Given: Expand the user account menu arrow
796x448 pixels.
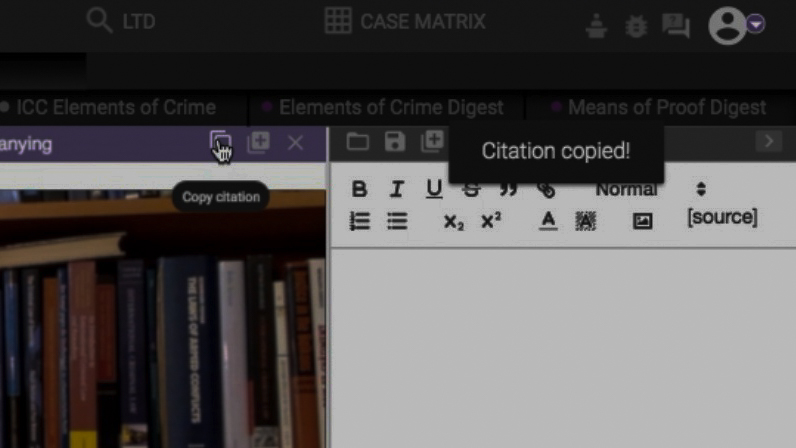Looking at the screenshot, I should [x=755, y=24].
